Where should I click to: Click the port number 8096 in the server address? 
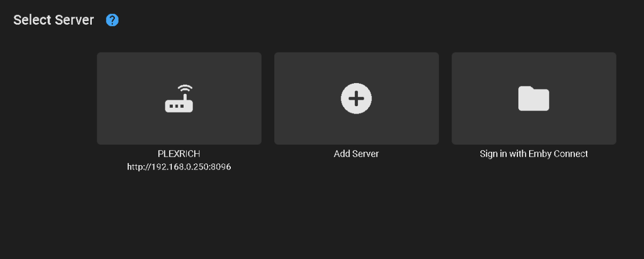tap(221, 167)
